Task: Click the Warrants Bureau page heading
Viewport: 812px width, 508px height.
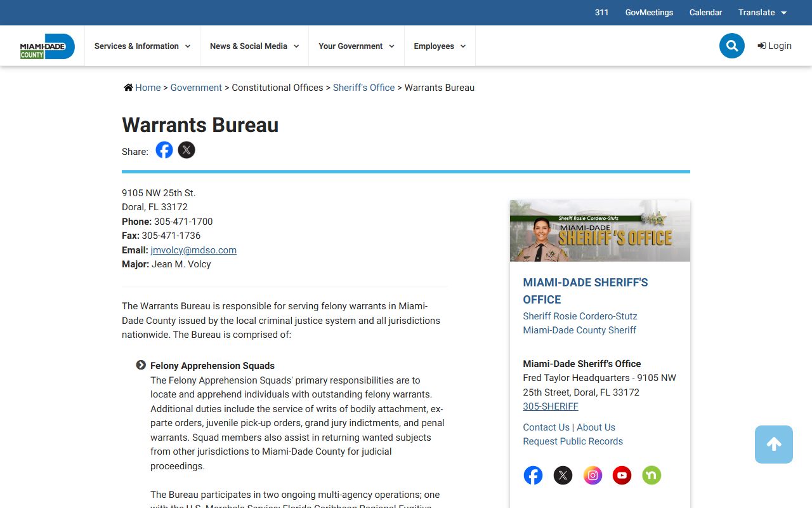Action: point(200,125)
